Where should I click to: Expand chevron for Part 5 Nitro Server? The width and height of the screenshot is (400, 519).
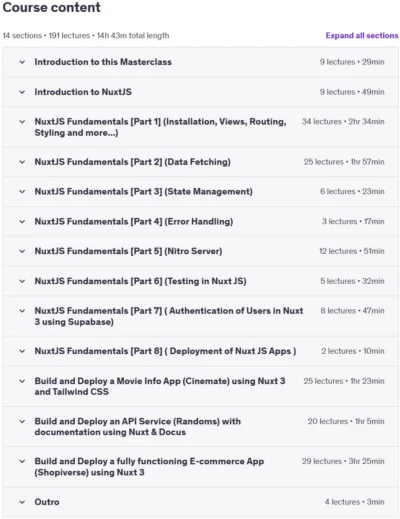22,251
